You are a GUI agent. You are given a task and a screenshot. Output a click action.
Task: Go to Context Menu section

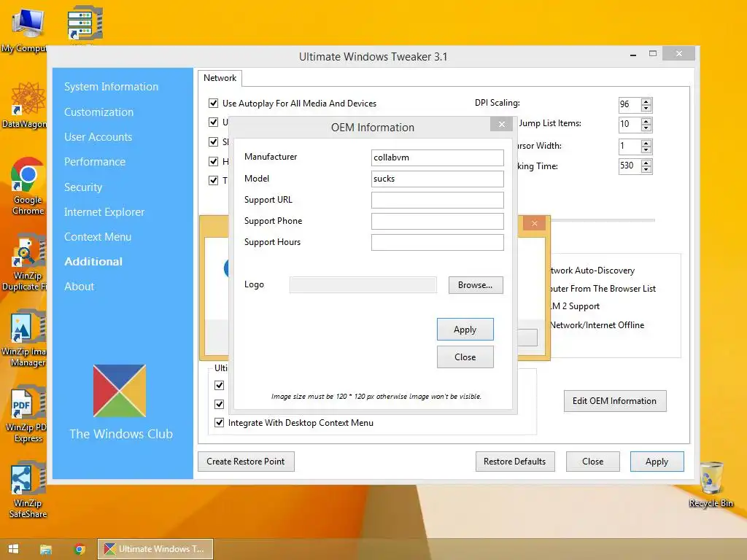[97, 237]
